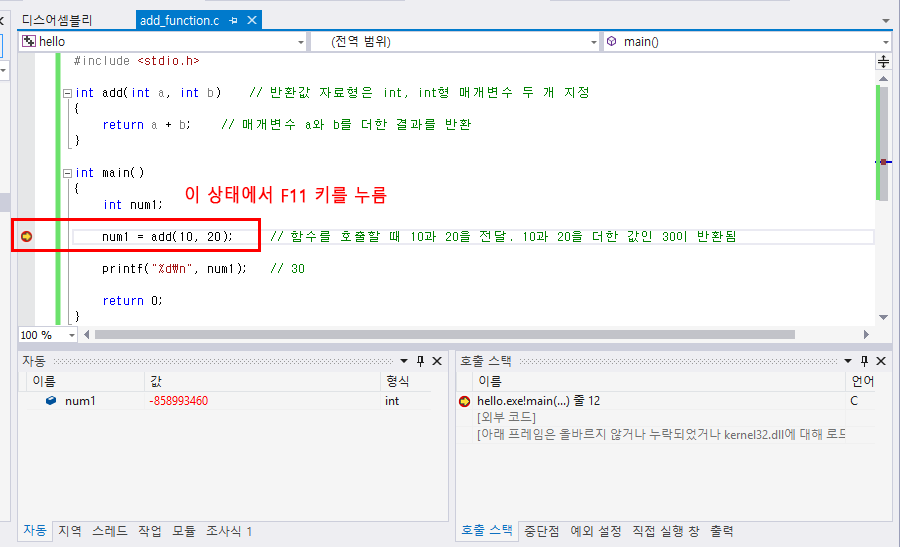Switch to the 지역 tab

69,531
